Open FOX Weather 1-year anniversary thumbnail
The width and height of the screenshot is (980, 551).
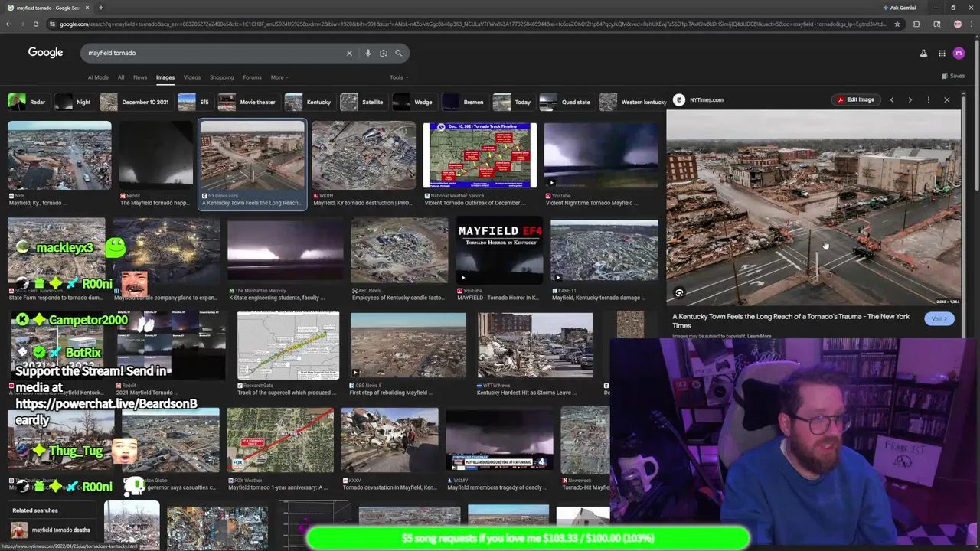pos(280,441)
